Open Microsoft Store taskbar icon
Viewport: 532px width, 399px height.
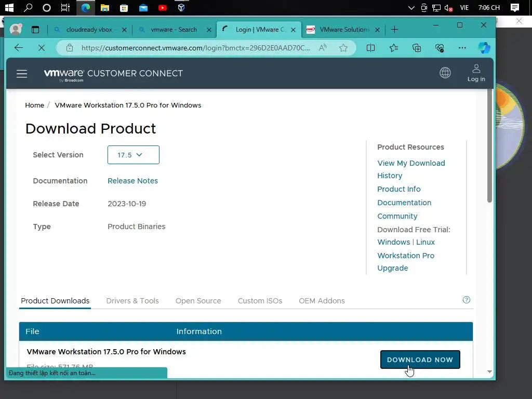click(x=124, y=7)
